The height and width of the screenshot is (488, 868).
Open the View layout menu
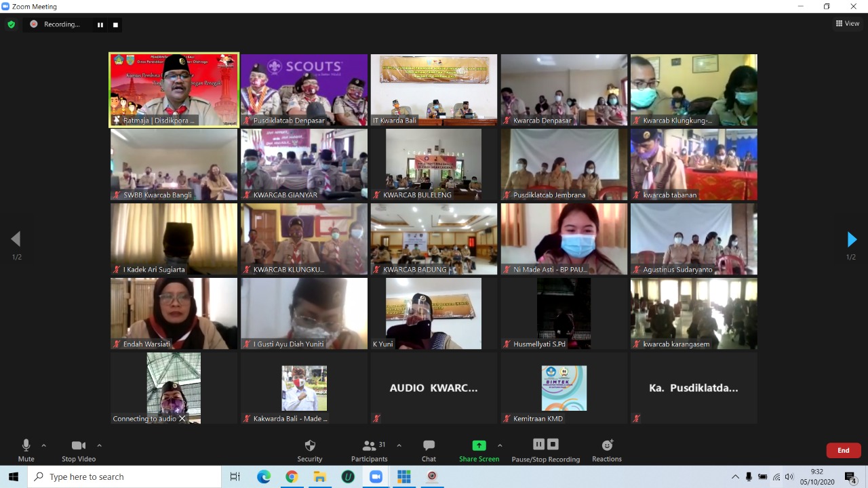[848, 24]
